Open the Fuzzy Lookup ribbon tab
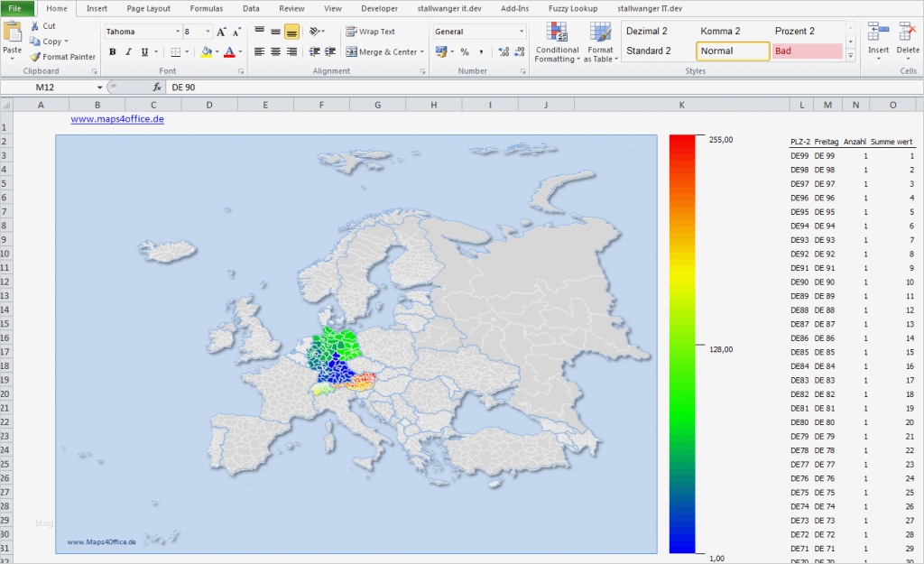 (x=573, y=8)
